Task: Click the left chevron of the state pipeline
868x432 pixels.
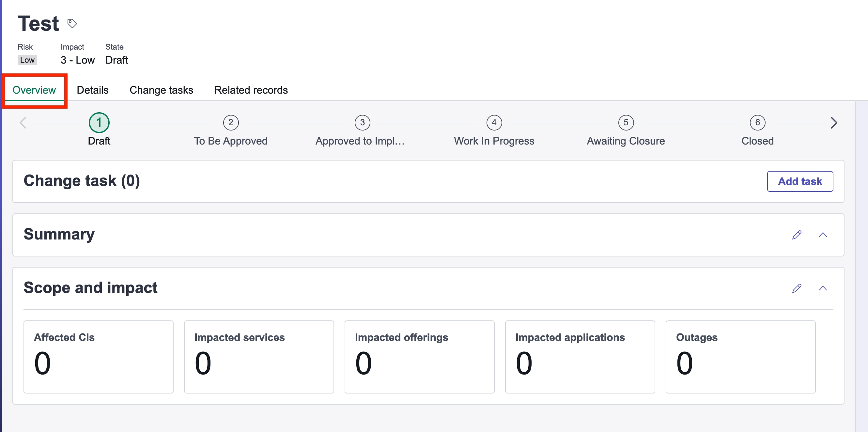Action: tap(22, 123)
